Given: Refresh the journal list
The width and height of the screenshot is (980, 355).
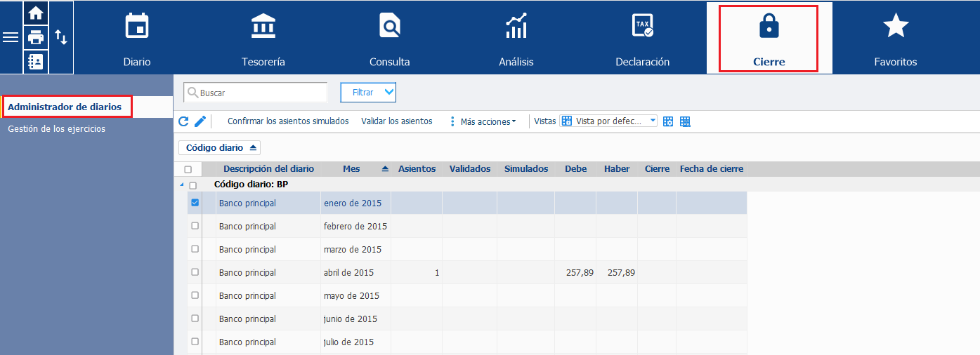Looking at the screenshot, I should (184, 121).
